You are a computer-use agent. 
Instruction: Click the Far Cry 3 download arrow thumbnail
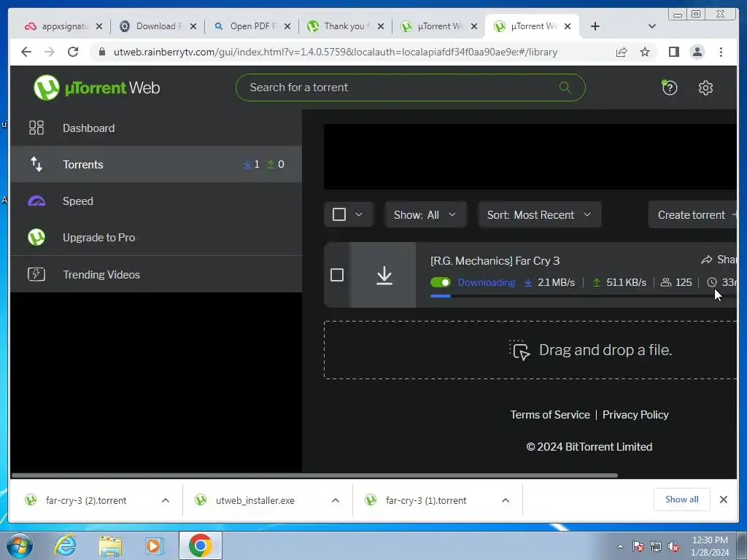pos(384,275)
